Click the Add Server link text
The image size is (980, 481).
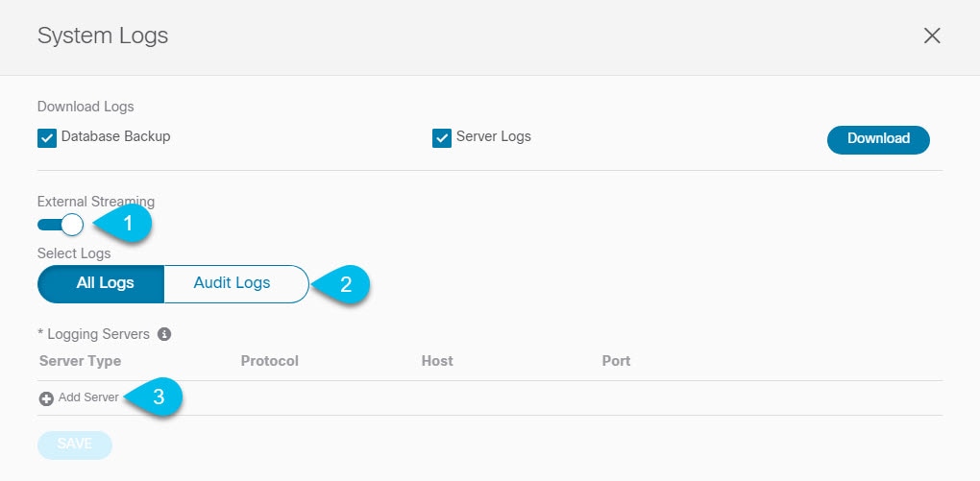[88, 397]
